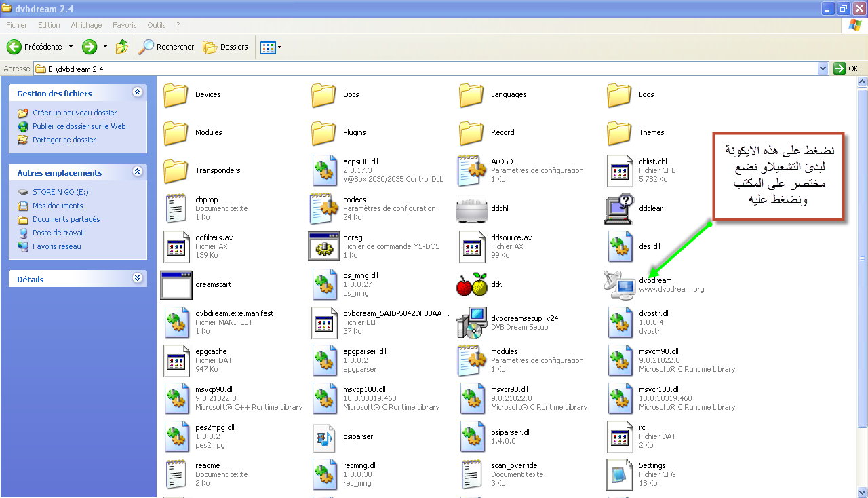Viewport: 868px width, 498px height.
Task: Collapse the Gestion des fichiers panel
Action: click(138, 93)
